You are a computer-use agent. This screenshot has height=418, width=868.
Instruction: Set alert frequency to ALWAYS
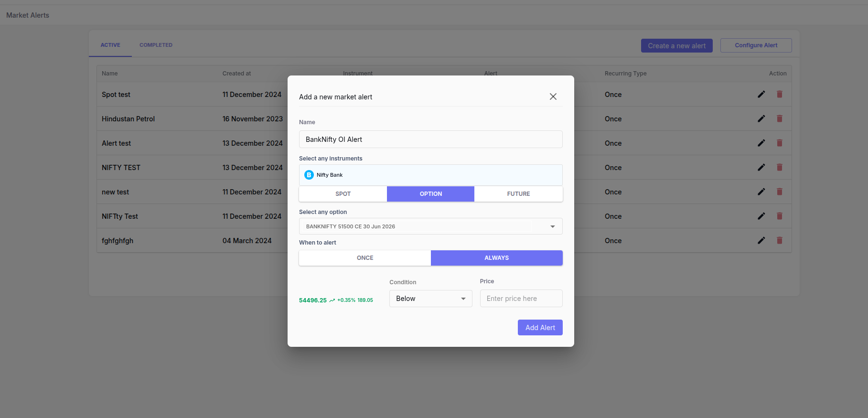pos(497,258)
